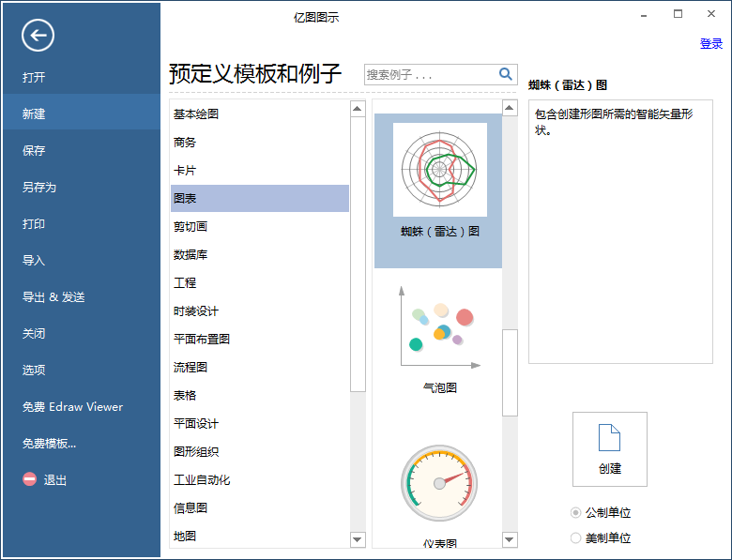
Task: Click the 导入 sidebar entry
Action: (x=34, y=260)
